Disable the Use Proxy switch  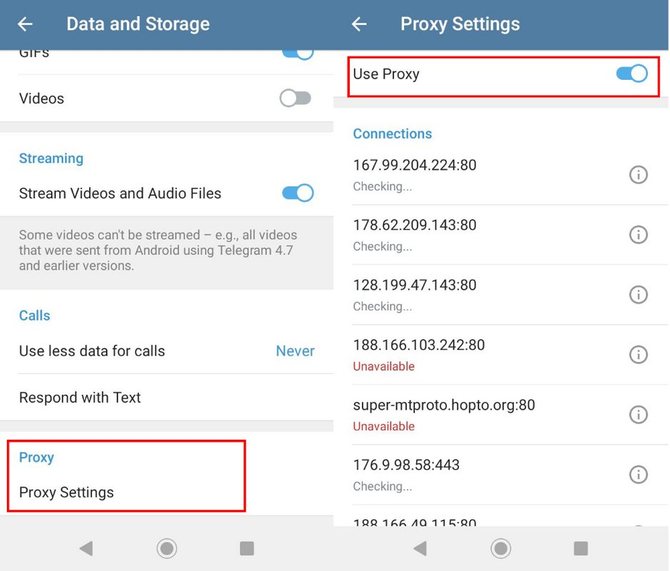click(632, 74)
